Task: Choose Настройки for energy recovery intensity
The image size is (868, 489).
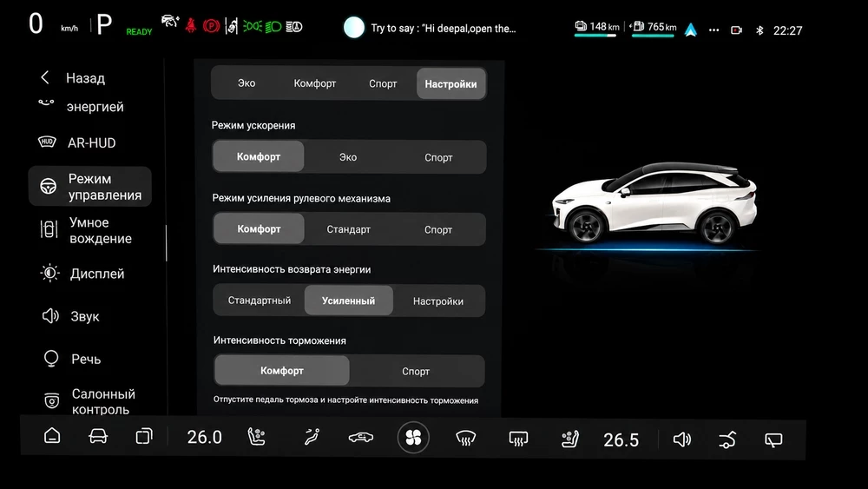Action: [x=437, y=301]
